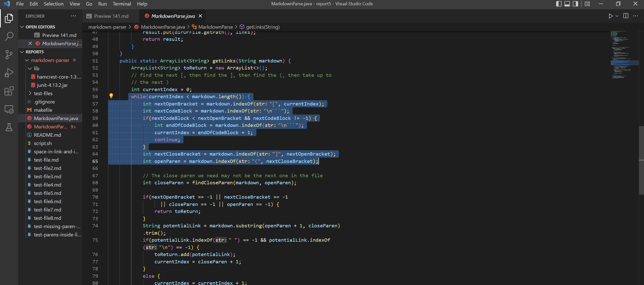
Task: Expand the test-files folder
Action: tap(43, 93)
